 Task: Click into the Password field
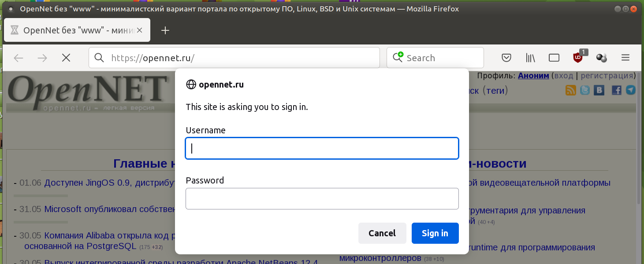point(322,199)
